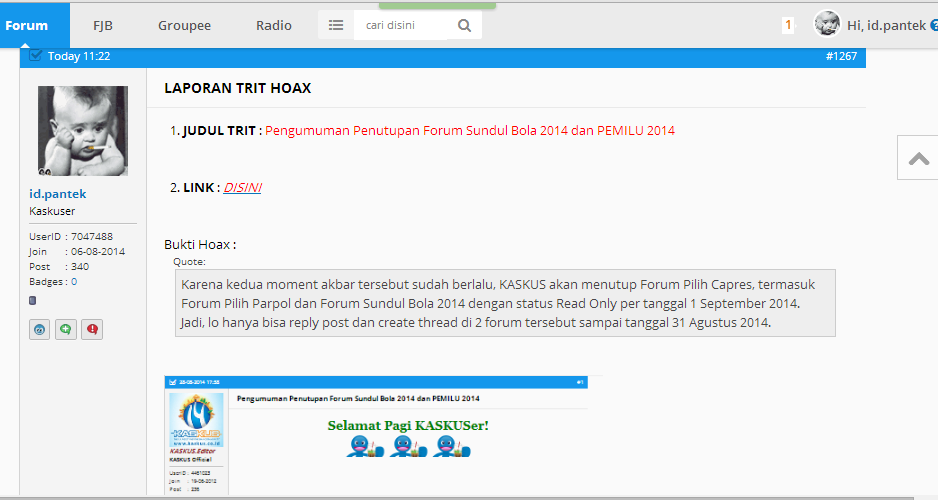Send private message via blue face icon
Viewport: 938px width, 500px height.
coord(39,329)
